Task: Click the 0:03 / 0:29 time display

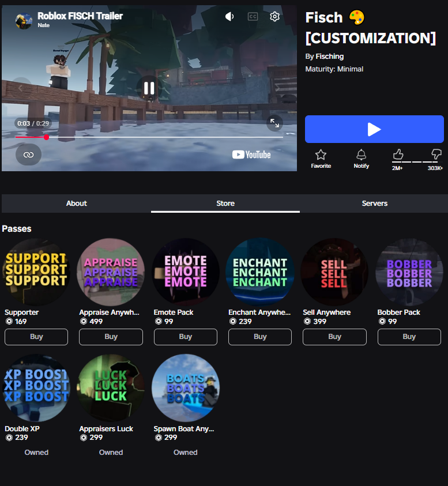Action: (x=33, y=123)
